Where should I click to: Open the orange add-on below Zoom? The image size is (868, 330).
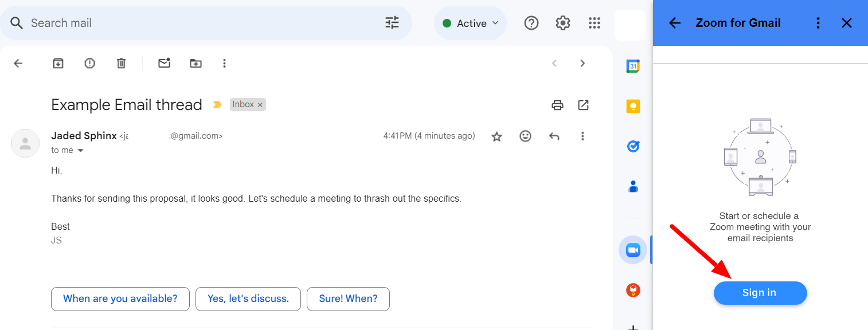coord(633,290)
